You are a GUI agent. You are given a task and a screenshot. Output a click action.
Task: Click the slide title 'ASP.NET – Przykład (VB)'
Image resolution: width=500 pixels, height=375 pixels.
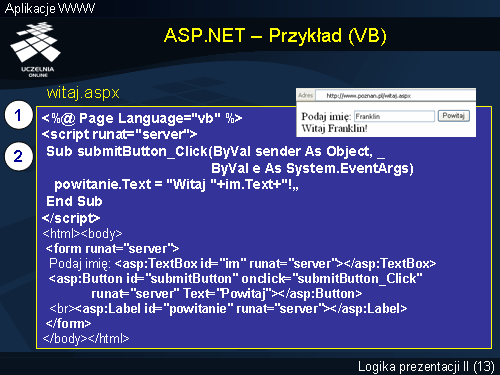pyautogui.click(x=275, y=35)
